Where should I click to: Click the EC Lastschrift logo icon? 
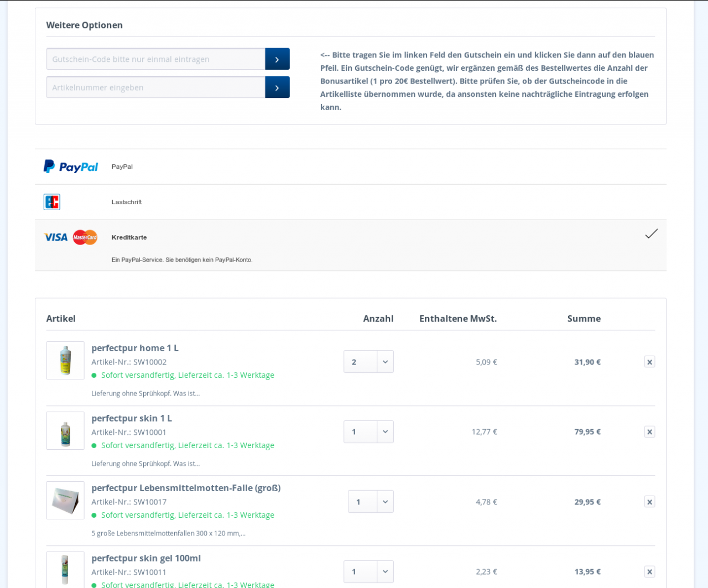coord(52,202)
